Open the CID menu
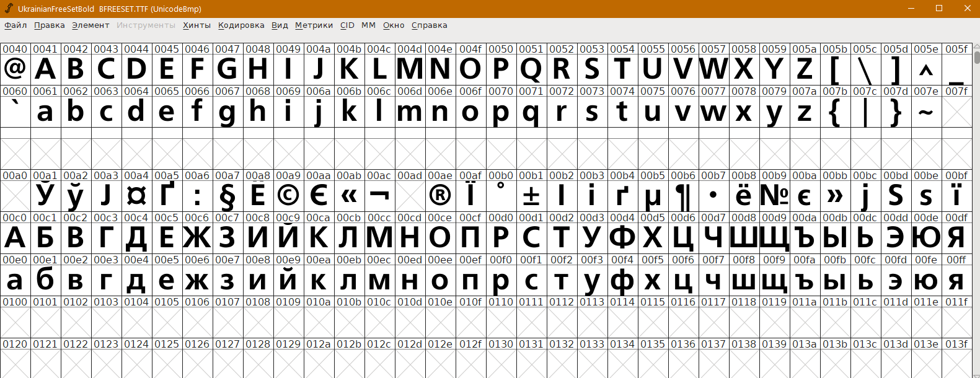Screen dimensions: 980x378 coord(347,25)
